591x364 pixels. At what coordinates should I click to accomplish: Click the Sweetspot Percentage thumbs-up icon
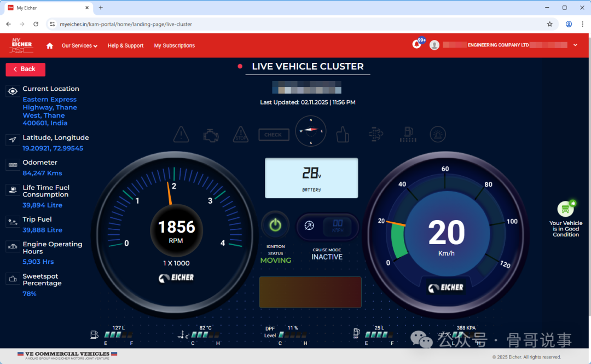click(x=13, y=279)
